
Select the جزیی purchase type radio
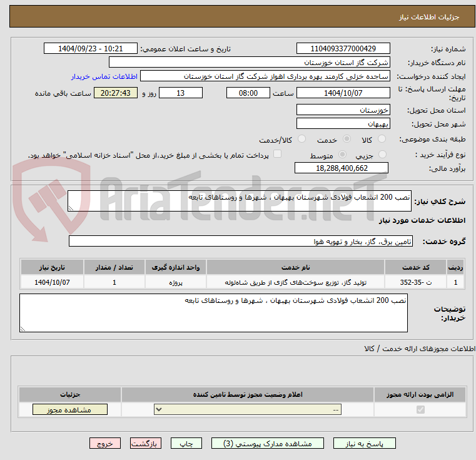click(x=383, y=155)
